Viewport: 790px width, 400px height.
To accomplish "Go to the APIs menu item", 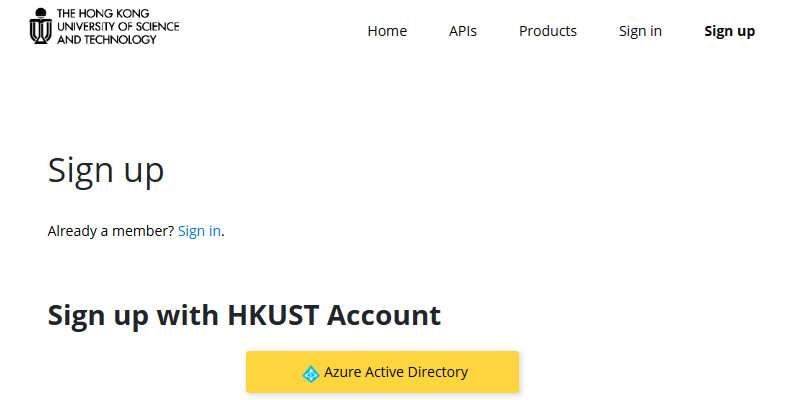I will point(463,31).
